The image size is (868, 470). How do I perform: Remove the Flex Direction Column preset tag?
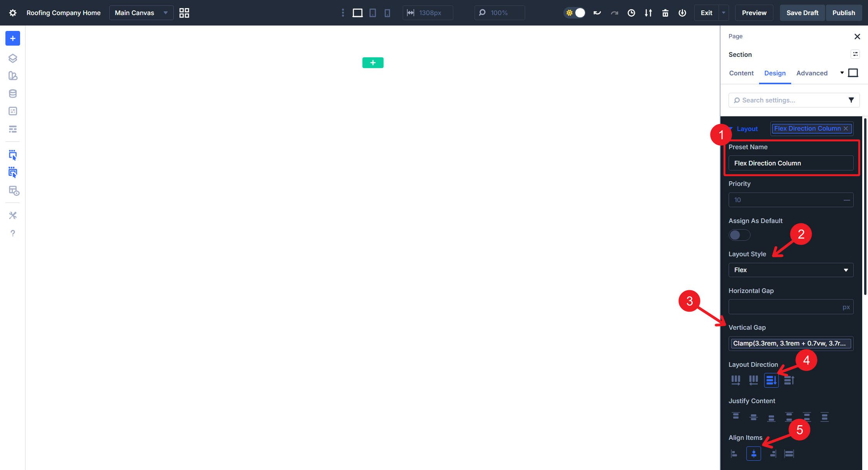(846, 128)
